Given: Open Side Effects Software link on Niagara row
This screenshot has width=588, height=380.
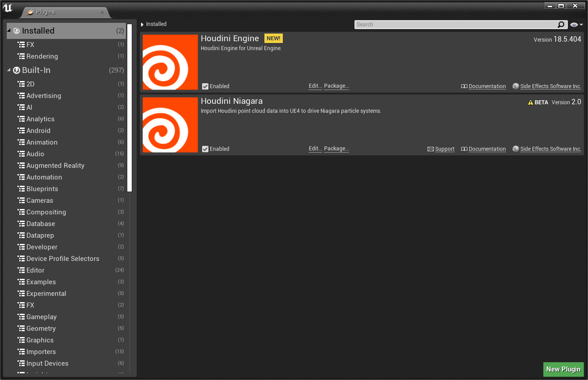Looking at the screenshot, I should (550, 149).
